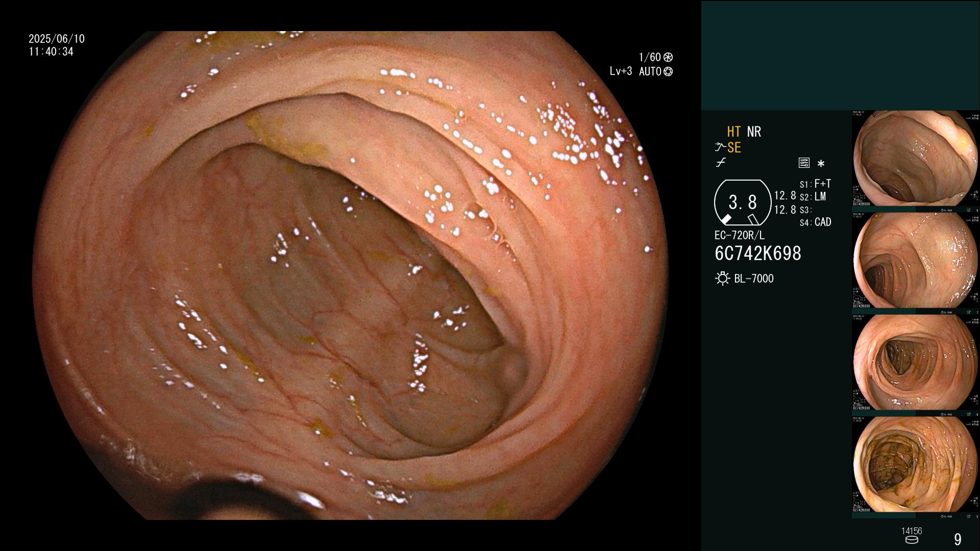Click the lower 12.8 diameter value
The image size is (980, 551).
point(785,210)
